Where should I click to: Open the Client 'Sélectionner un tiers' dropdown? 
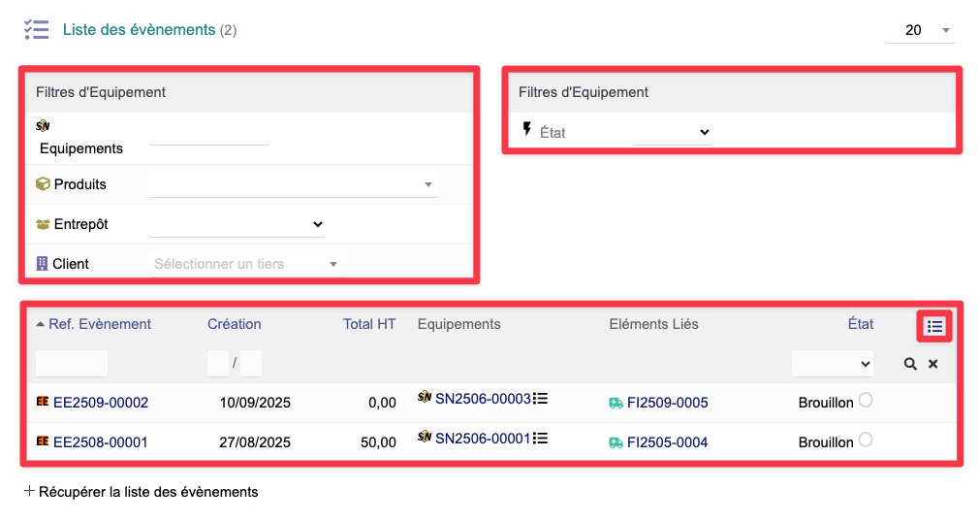(246, 264)
